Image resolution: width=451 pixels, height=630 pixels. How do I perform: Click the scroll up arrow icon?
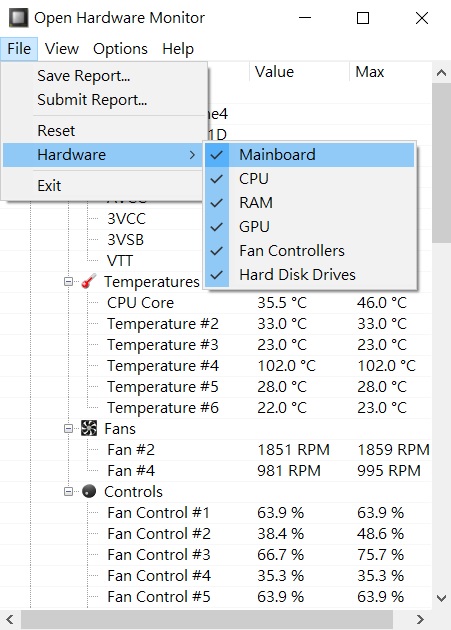(441, 73)
